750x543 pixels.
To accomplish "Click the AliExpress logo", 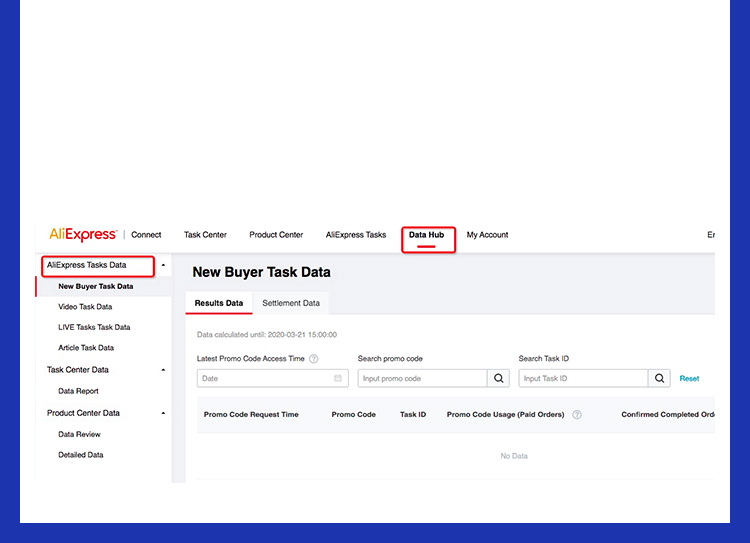I will (83, 234).
